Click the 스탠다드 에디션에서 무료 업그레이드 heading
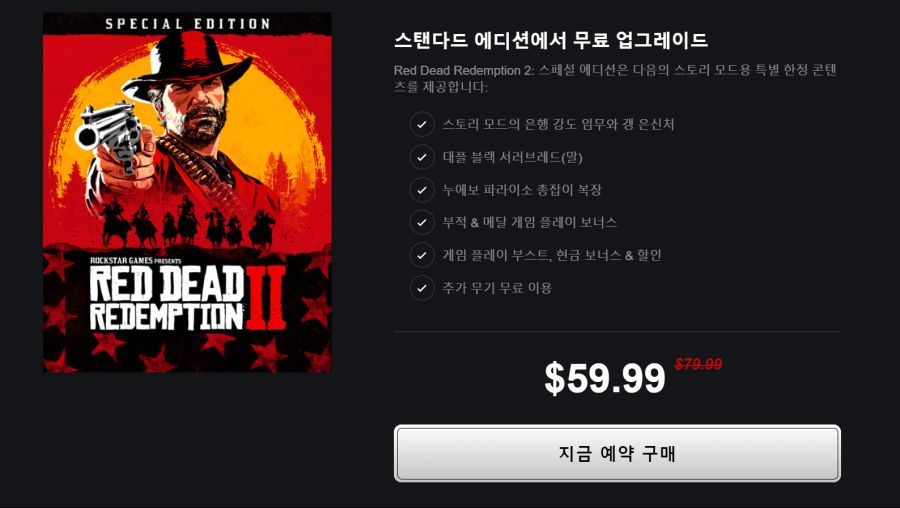The height and width of the screenshot is (508, 900). (x=551, y=40)
